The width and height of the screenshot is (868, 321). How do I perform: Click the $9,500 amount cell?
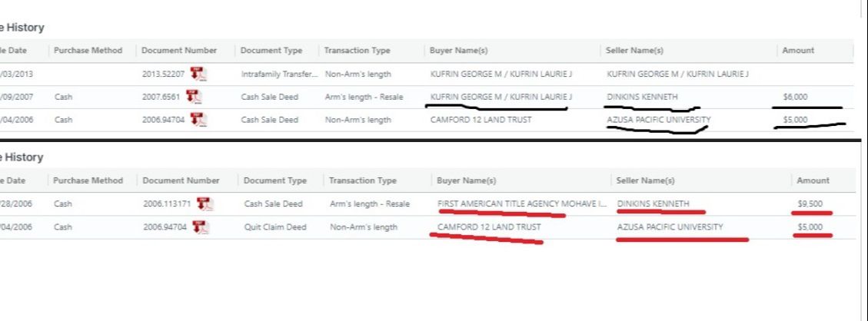coord(810,204)
